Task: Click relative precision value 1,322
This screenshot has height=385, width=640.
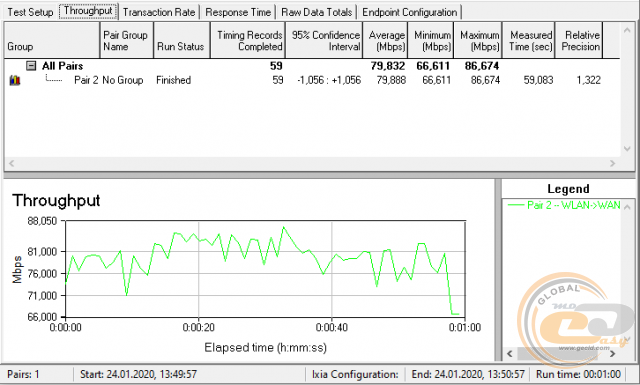Action: (588, 80)
